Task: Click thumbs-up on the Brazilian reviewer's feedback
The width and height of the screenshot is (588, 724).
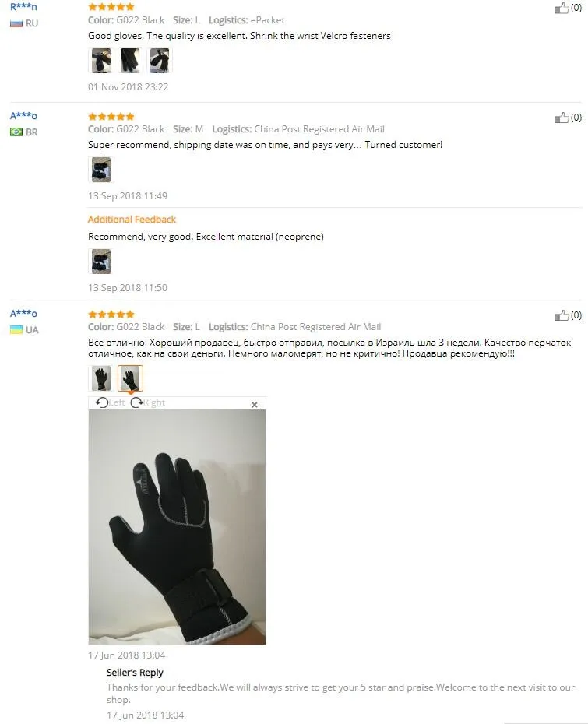Action: click(x=562, y=118)
